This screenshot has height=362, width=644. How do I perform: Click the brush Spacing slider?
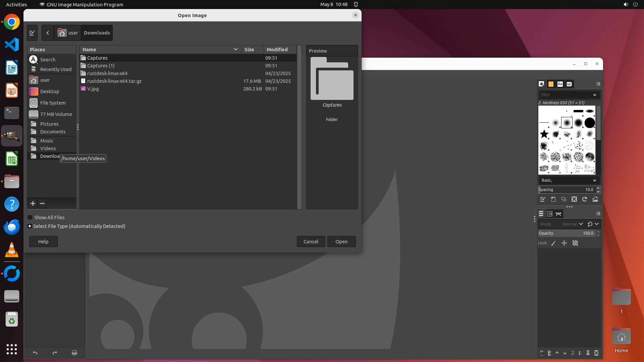point(566,190)
